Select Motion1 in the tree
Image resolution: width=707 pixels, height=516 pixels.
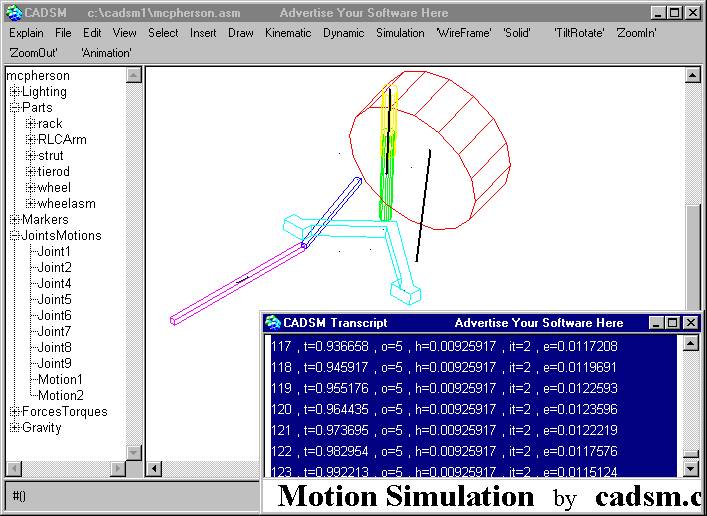click(x=60, y=379)
